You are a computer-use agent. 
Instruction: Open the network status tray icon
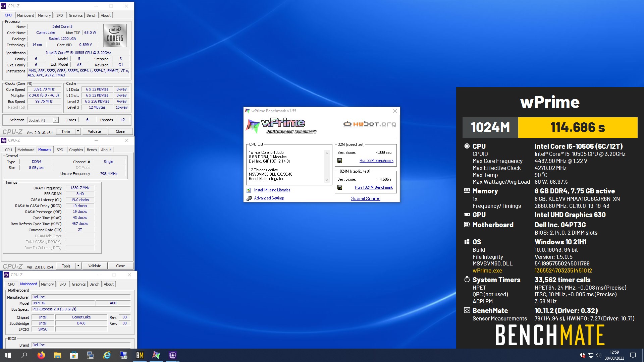tap(591, 355)
